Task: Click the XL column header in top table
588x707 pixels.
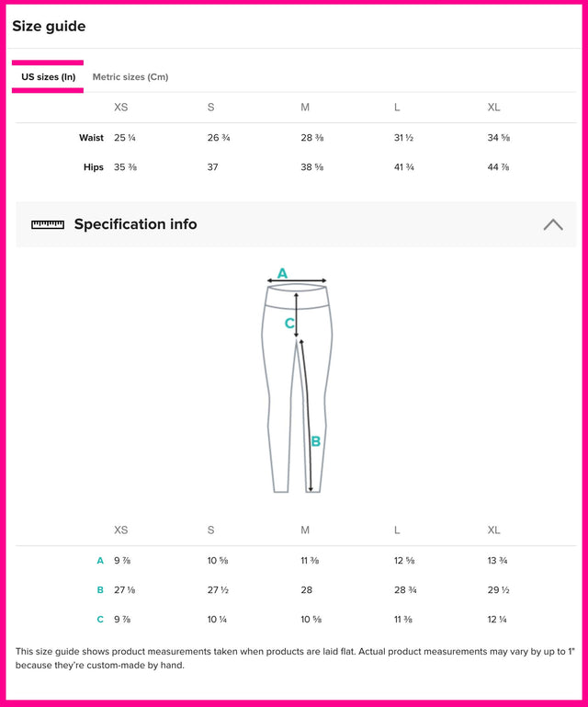Action: (494, 108)
